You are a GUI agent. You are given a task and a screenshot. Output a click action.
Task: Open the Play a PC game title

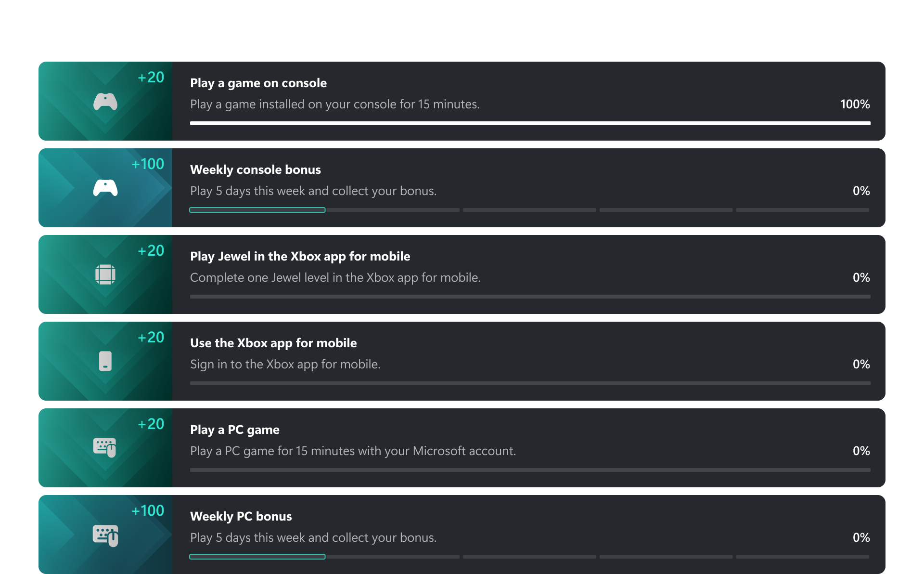[x=235, y=430]
